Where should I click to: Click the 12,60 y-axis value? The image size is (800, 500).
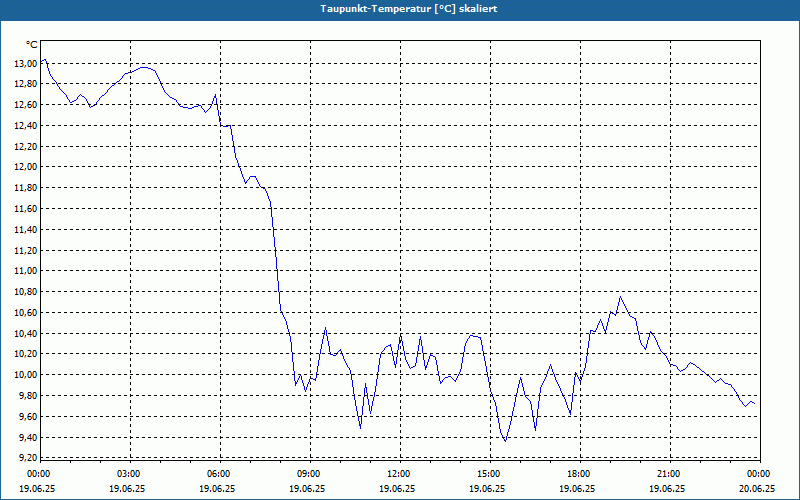(26, 105)
